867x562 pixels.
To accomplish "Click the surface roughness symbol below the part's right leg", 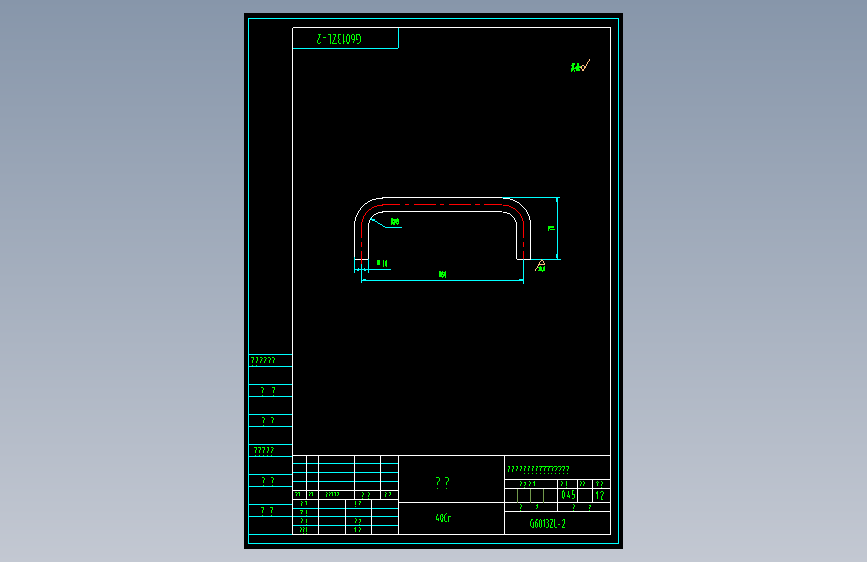I will coord(540,266).
